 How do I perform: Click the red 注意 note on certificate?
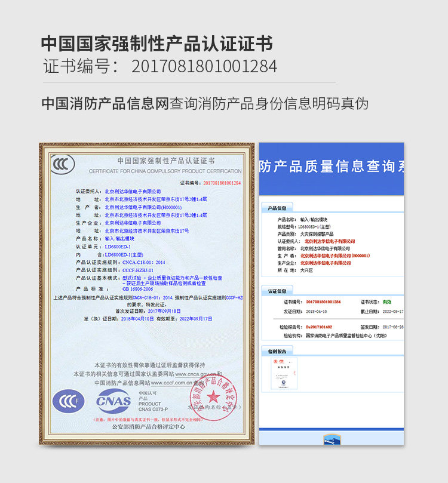click(x=148, y=420)
